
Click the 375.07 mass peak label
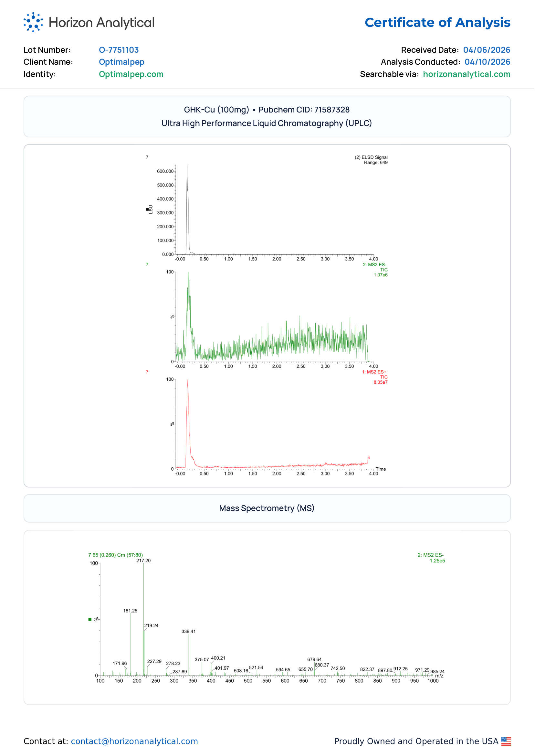click(202, 660)
